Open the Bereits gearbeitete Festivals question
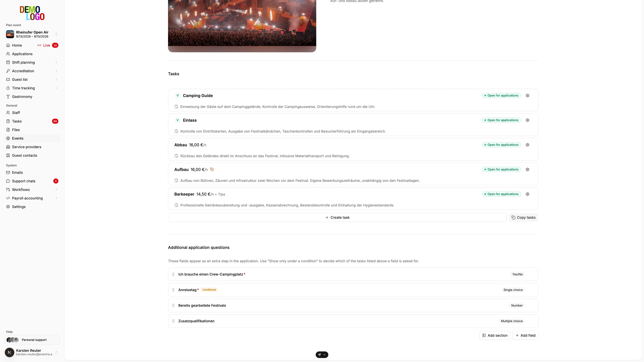644x362 pixels. [353, 306]
